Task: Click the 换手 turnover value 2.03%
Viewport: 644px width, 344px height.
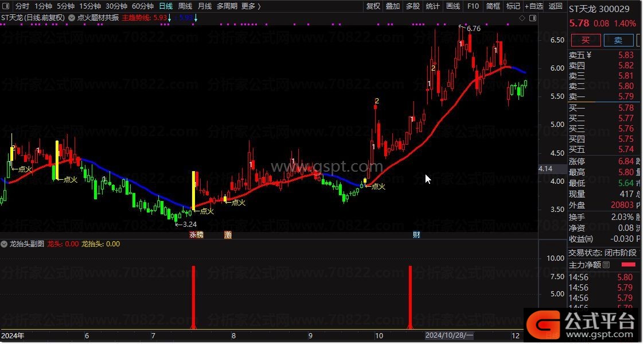Action: [623, 217]
